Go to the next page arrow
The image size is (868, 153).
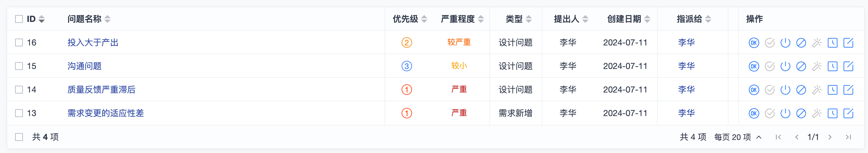click(x=830, y=137)
